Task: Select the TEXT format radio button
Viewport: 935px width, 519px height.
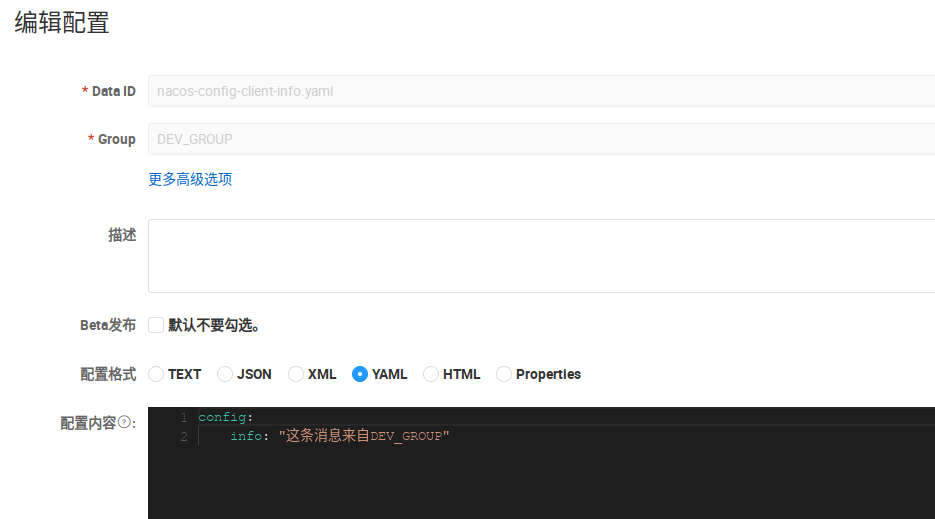Action: click(x=156, y=374)
